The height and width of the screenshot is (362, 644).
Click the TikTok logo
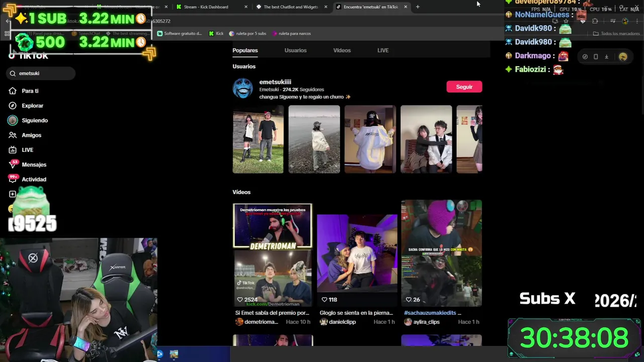[x=28, y=56]
